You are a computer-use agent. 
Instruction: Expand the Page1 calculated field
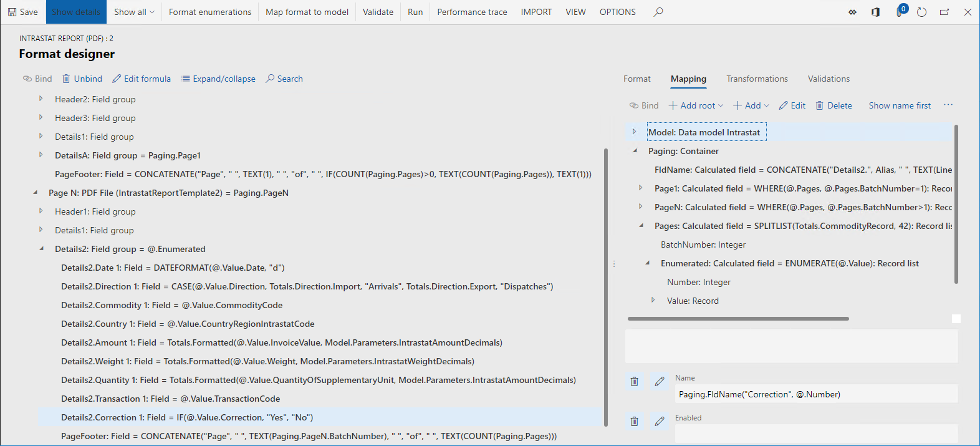click(641, 188)
